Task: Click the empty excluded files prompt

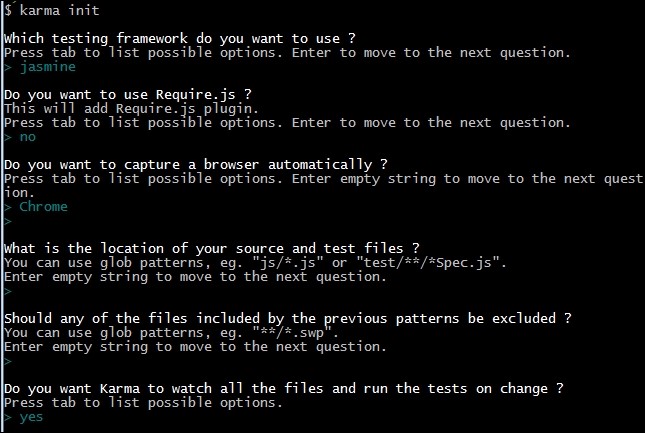Action: [x=8, y=362]
